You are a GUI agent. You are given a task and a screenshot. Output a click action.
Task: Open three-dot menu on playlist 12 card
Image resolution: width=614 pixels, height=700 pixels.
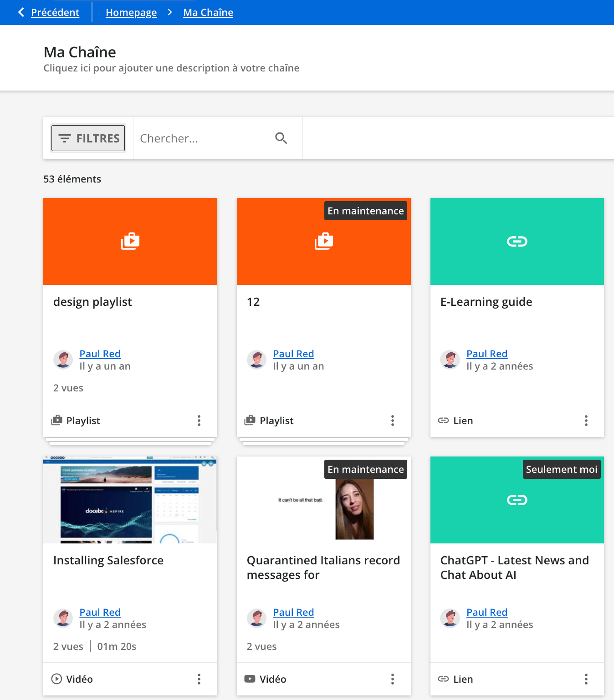point(393,421)
